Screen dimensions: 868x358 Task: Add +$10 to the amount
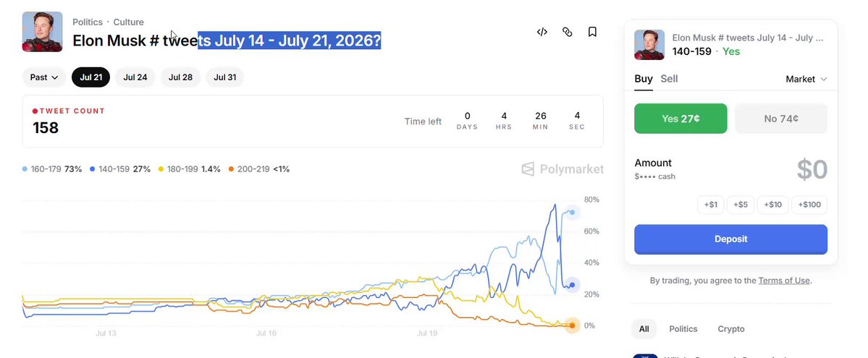772,205
